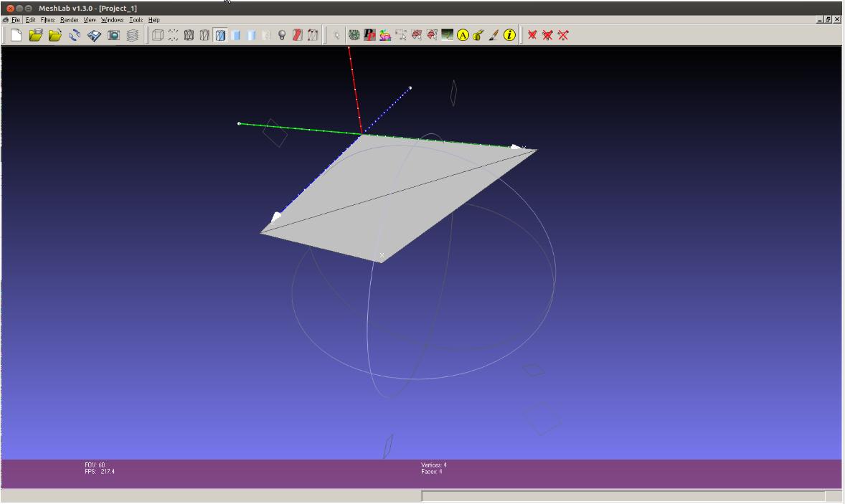Image resolution: width=845 pixels, height=504 pixels.
Task: Toggle bounding box render mode
Action: tap(157, 35)
